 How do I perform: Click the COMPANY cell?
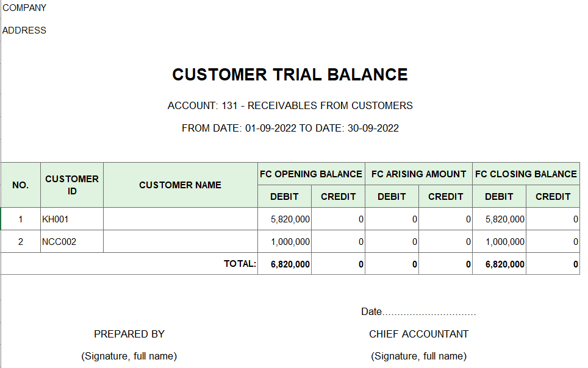[x=24, y=8]
